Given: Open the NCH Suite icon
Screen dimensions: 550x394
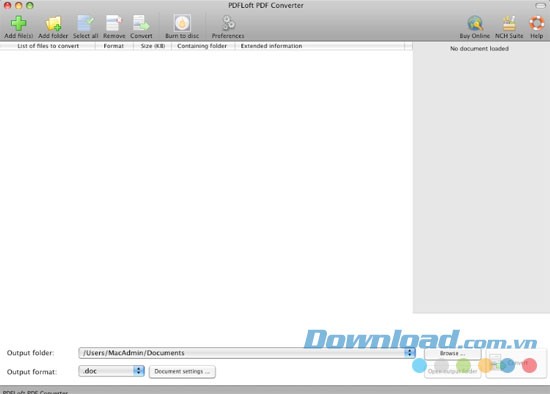Looking at the screenshot, I should point(509,24).
